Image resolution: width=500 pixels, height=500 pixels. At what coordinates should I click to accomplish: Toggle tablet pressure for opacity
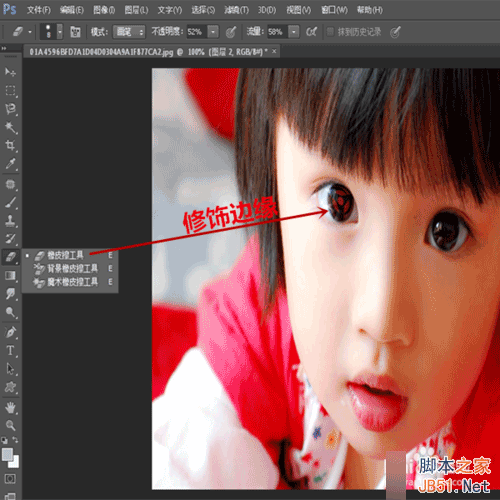(x=231, y=32)
